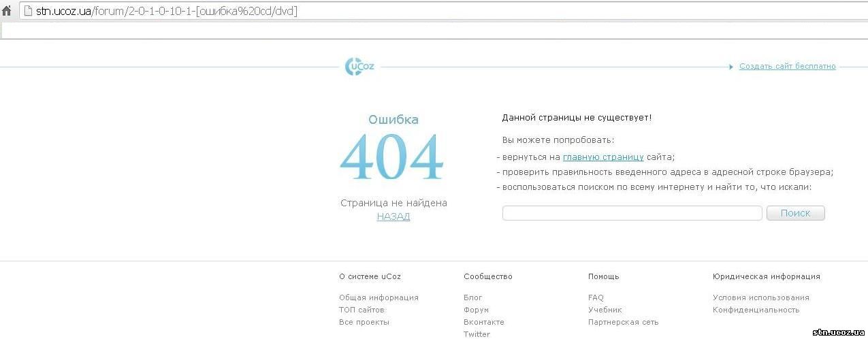Click the О системе uCoz heading
Viewport: 868px width, 339px height.
(x=370, y=276)
